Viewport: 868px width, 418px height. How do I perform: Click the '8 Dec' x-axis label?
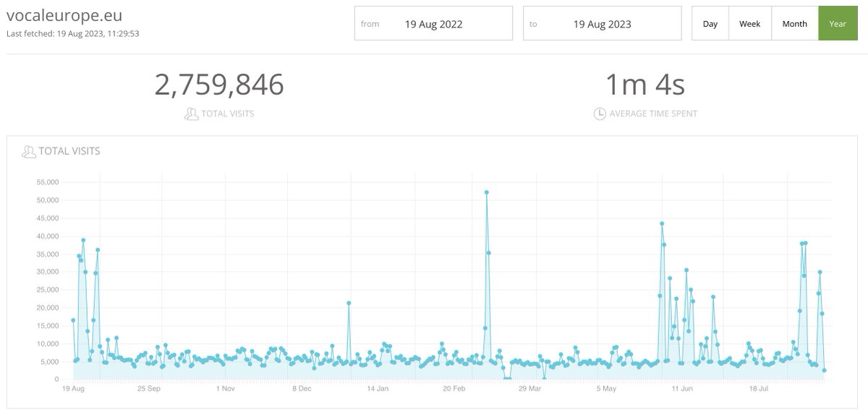302,388
